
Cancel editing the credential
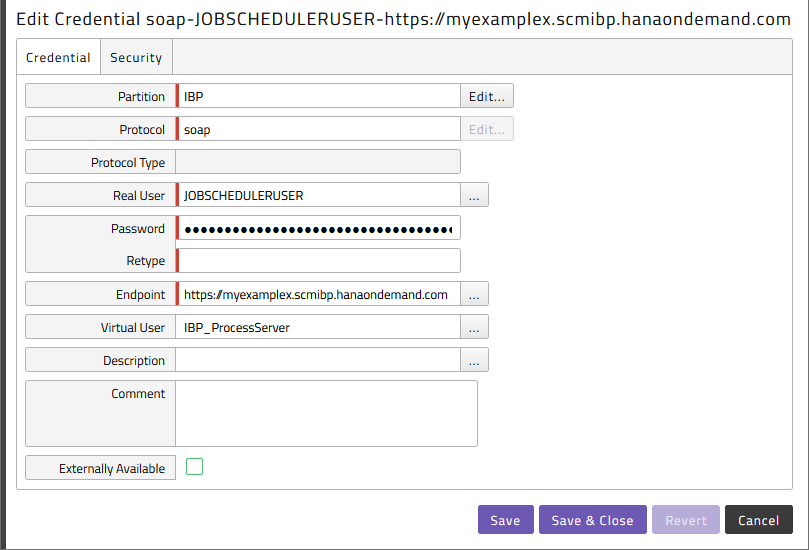coord(758,520)
